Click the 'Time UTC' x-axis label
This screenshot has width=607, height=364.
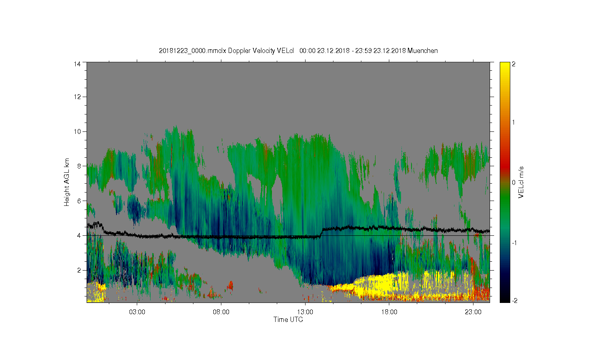[x=288, y=320]
